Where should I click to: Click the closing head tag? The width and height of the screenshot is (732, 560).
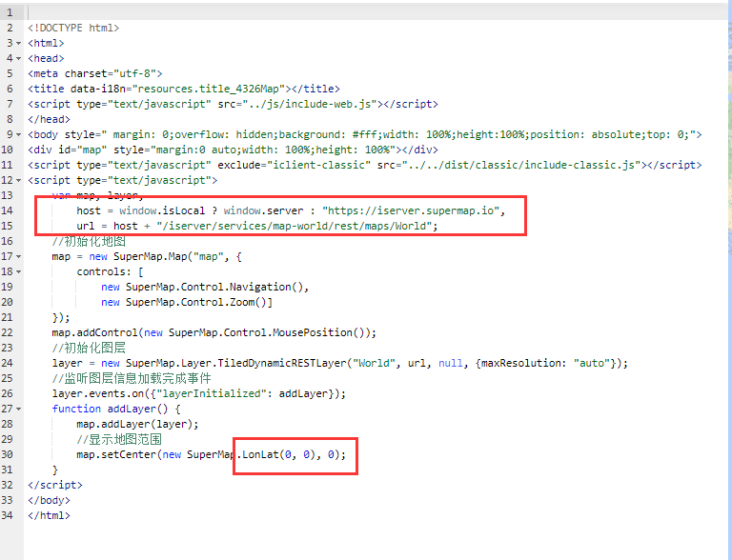pos(49,119)
